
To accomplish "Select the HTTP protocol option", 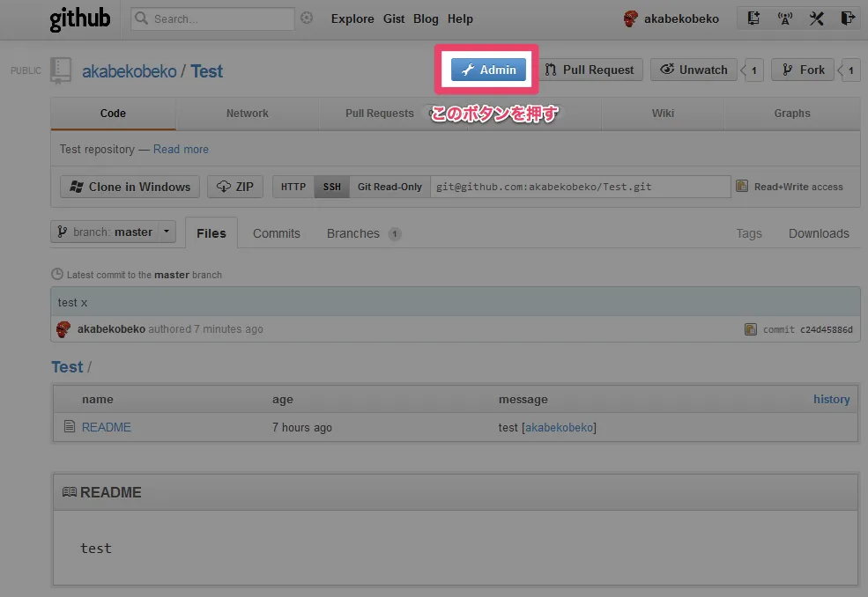I will (x=293, y=187).
